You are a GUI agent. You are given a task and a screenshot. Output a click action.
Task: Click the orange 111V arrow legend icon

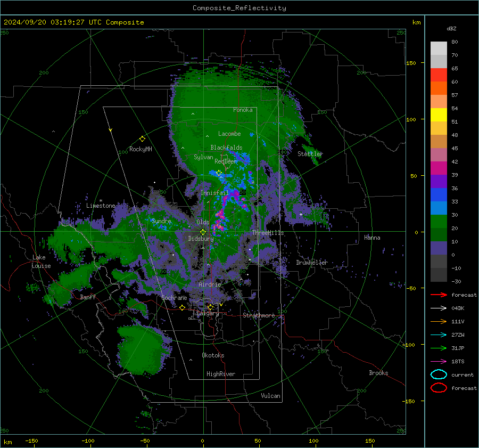(x=439, y=321)
